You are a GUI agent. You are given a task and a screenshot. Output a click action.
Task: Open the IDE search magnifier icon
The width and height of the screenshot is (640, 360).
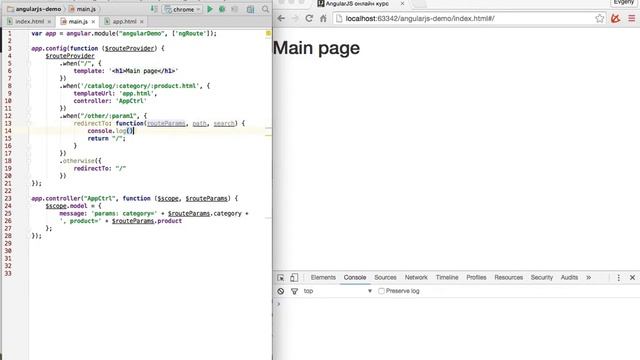[x=265, y=9]
